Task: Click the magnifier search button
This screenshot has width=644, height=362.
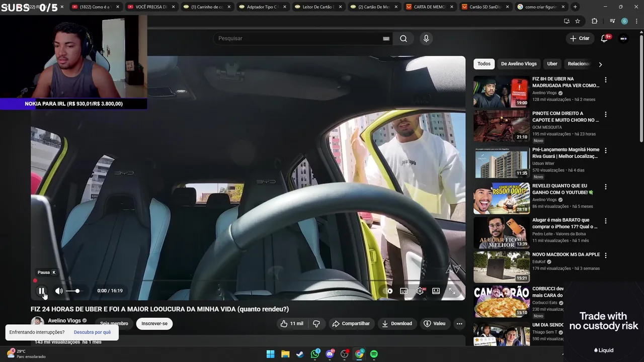Action: 404,39
